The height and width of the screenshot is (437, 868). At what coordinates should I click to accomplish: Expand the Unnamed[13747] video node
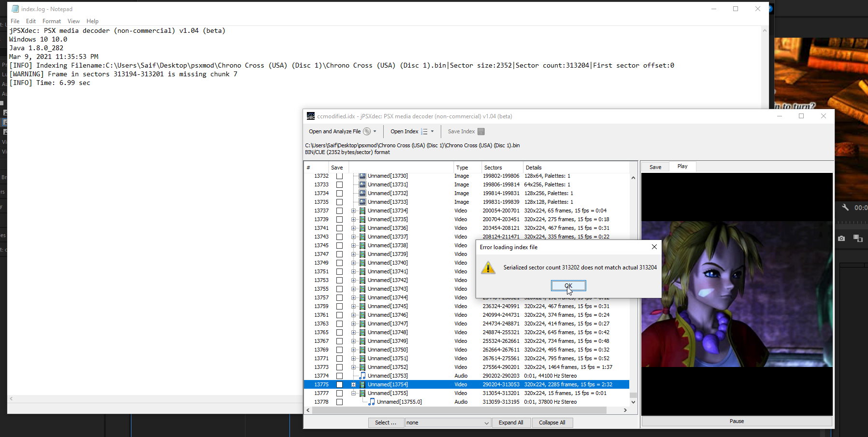tap(353, 324)
